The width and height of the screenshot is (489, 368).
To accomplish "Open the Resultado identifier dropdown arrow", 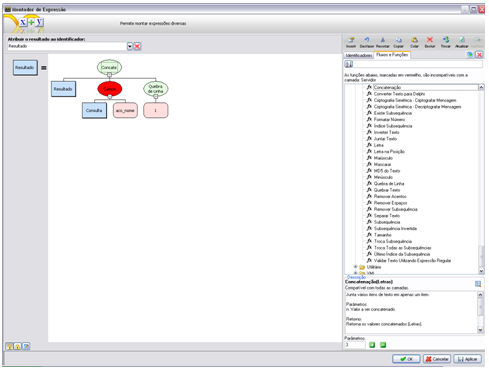I will pyautogui.click(x=130, y=46).
